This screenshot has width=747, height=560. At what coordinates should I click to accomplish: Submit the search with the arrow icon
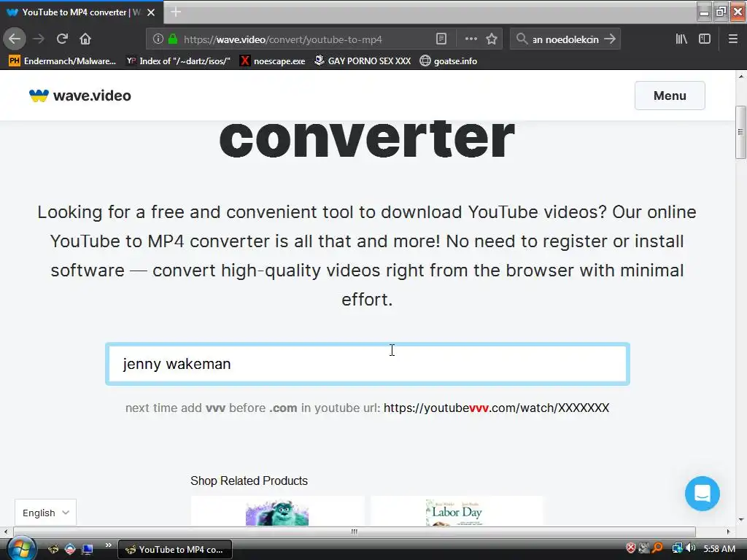pyautogui.click(x=610, y=39)
